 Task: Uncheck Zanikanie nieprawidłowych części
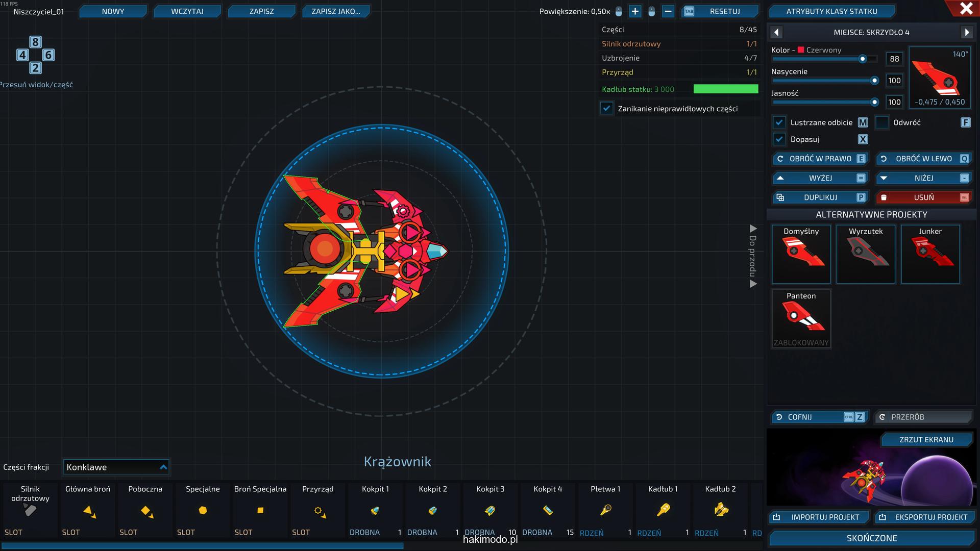pyautogui.click(x=606, y=109)
